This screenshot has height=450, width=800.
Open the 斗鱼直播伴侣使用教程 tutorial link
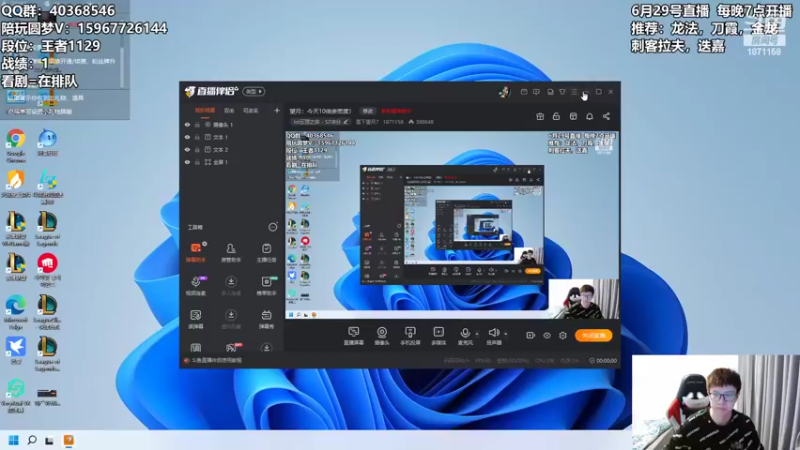[217, 361]
